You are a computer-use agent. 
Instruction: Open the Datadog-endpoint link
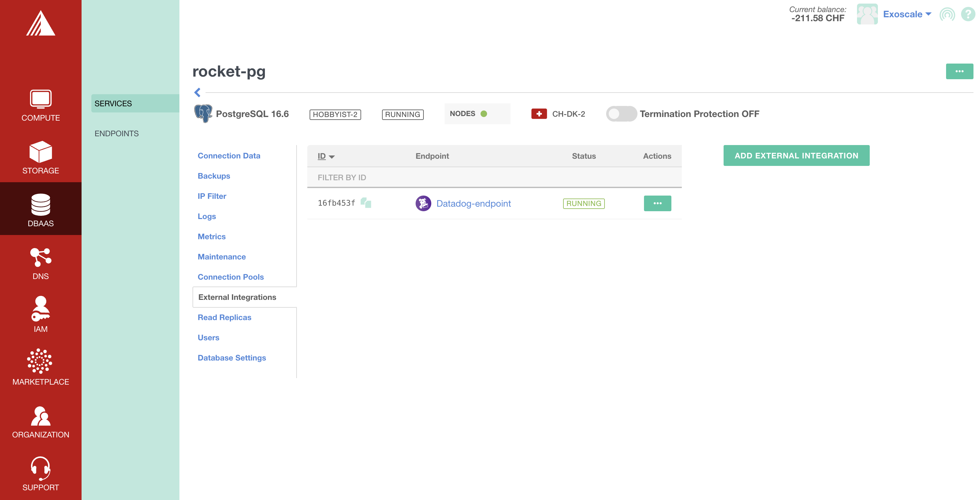tap(474, 203)
